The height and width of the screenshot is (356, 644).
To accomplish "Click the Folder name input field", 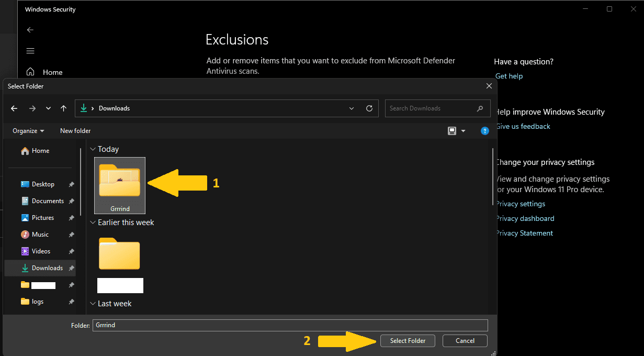I will coord(290,325).
